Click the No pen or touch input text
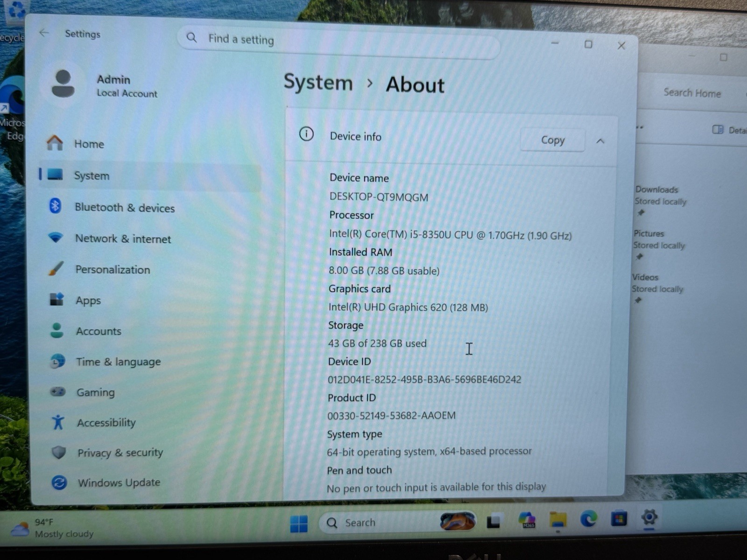 [x=436, y=487]
